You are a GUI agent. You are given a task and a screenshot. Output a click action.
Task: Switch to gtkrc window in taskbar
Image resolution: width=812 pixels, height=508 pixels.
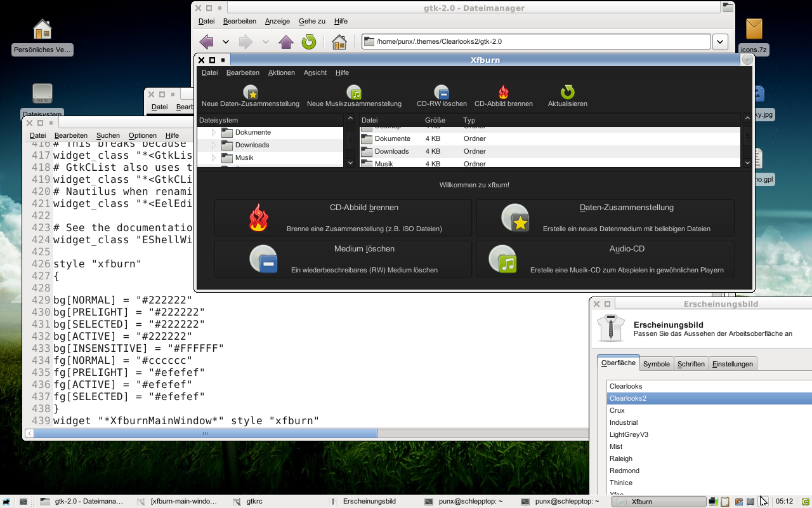(254, 502)
